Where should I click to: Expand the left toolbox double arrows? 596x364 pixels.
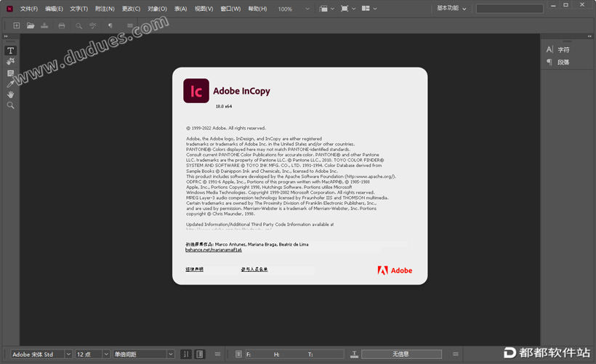pyautogui.click(x=6, y=36)
